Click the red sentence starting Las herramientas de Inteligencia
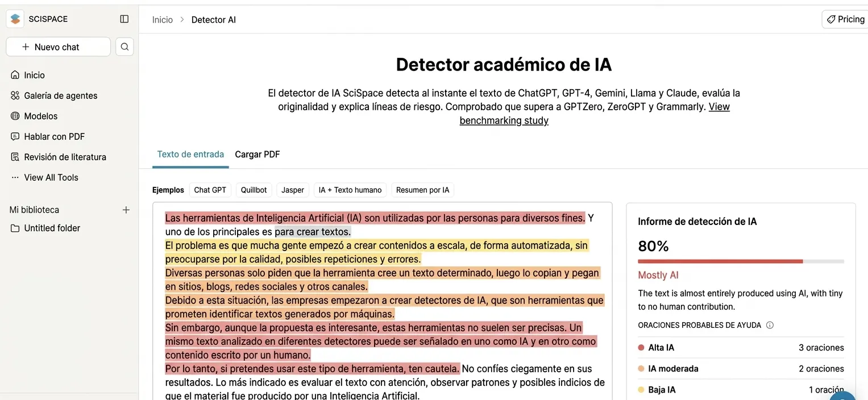868x400 pixels. (x=375, y=218)
